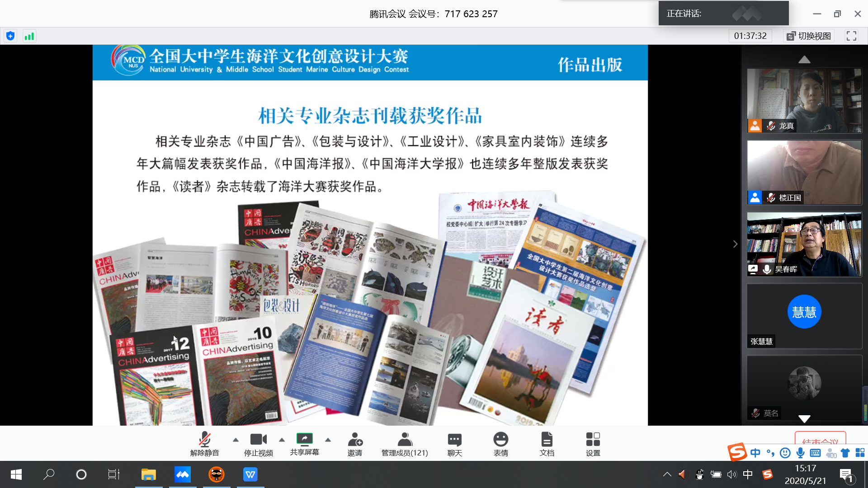Click 吴春晖's screen sharing indicator icon
The image size is (868, 488).
point(753,269)
